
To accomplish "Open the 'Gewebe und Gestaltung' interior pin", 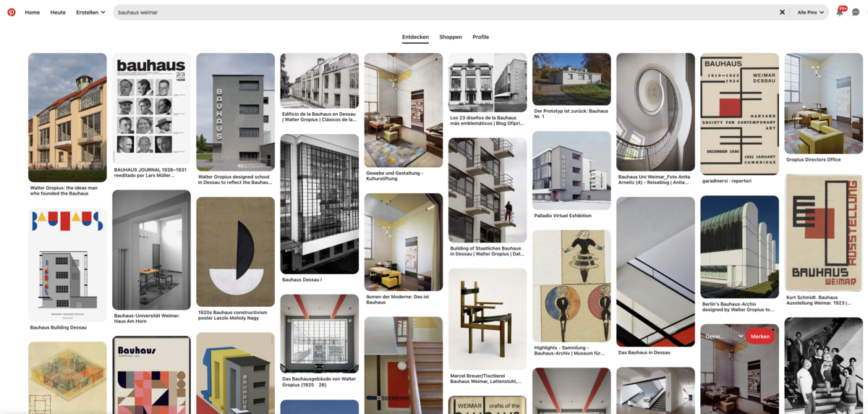I will coord(404,110).
